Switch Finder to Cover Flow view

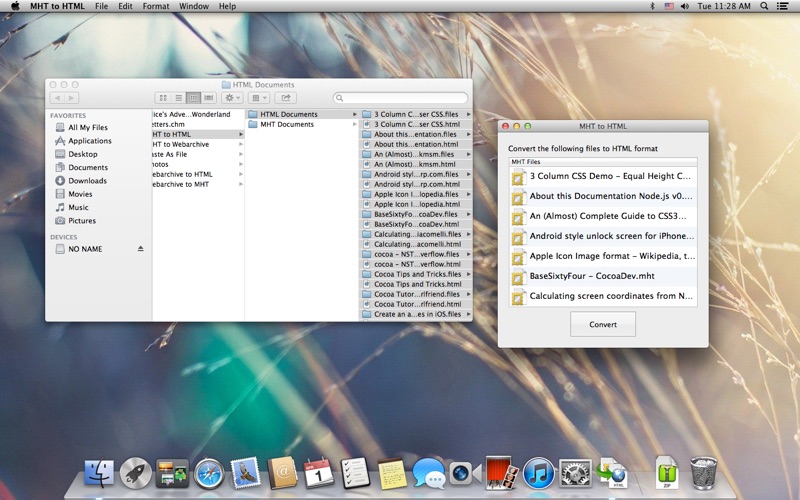pos(209,98)
